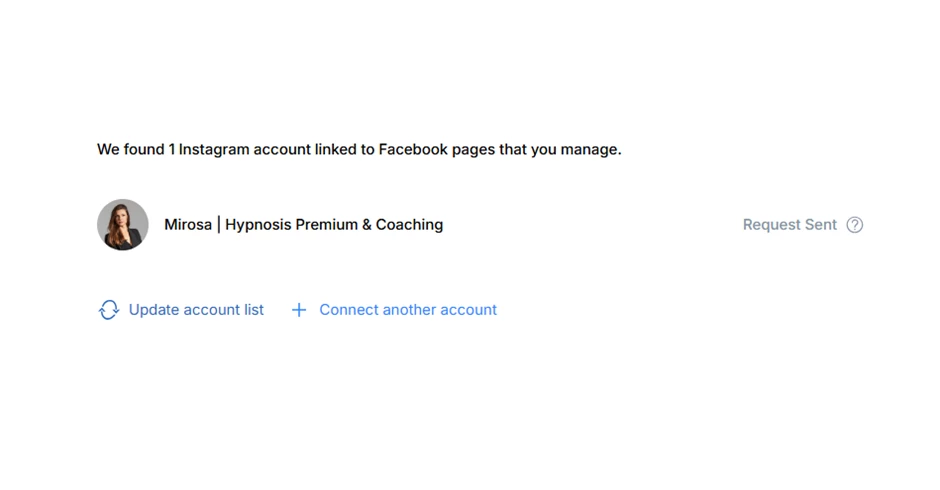Click the plus icon
The height and width of the screenshot is (490, 940).
(298, 310)
